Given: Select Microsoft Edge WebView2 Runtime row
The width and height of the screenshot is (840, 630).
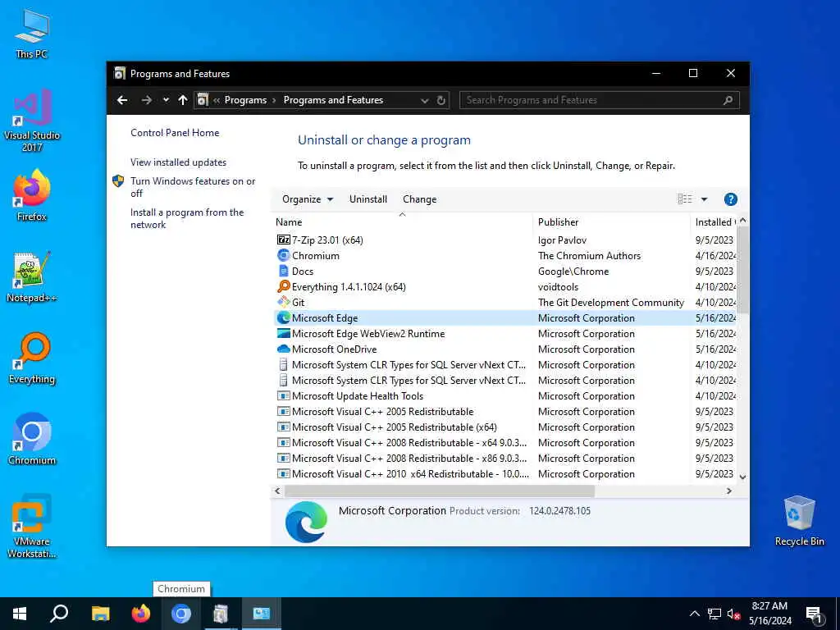Looking at the screenshot, I should (x=505, y=334).
